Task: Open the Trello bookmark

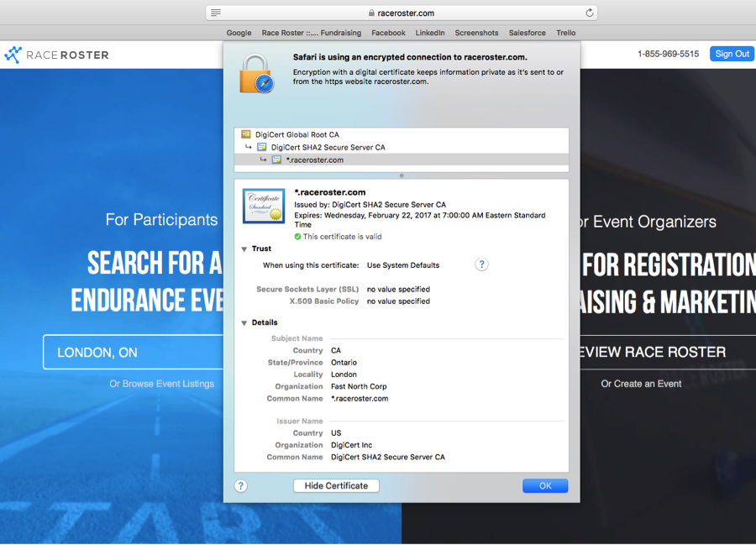Action: [565, 33]
